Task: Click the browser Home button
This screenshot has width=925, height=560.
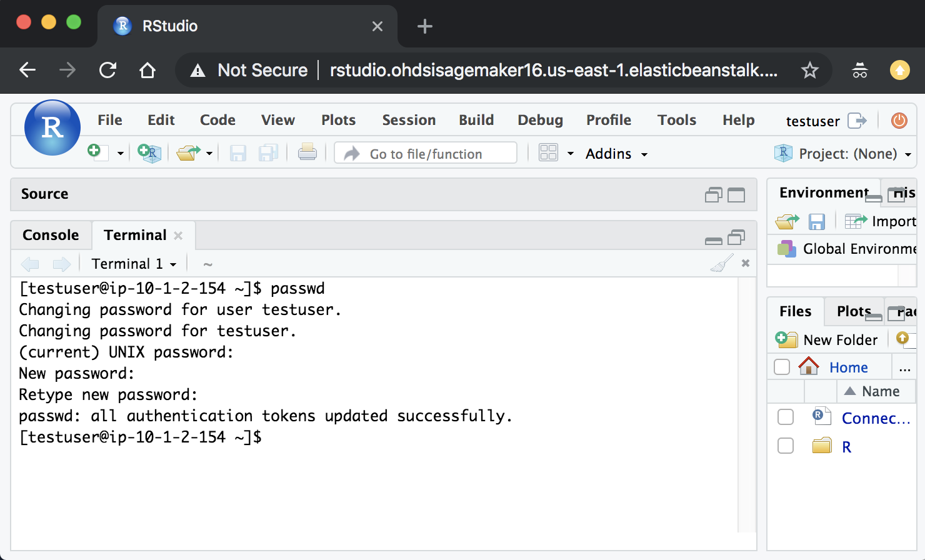Action: (147, 70)
